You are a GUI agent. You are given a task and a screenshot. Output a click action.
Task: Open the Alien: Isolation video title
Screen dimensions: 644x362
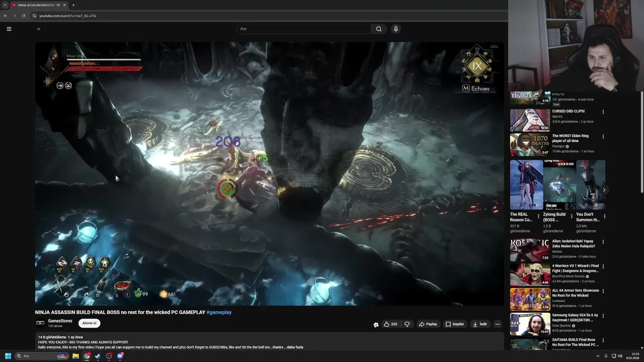[x=574, y=244]
